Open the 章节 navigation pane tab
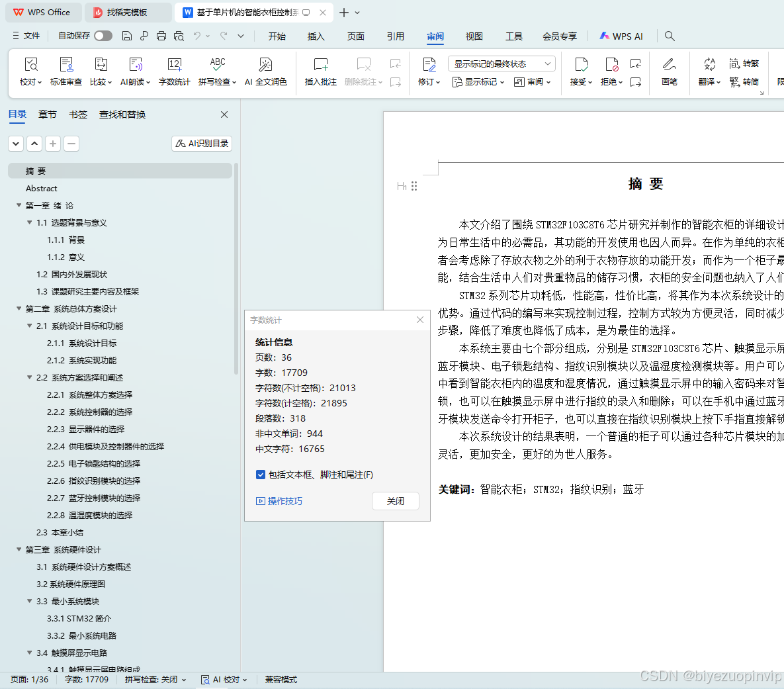This screenshot has height=689, width=784. tap(46, 114)
